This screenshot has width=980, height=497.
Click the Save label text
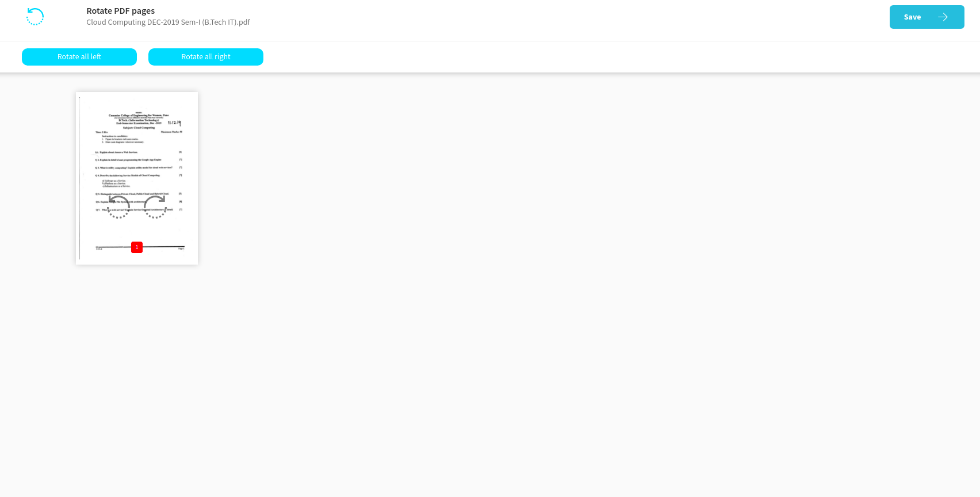[912, 17]
